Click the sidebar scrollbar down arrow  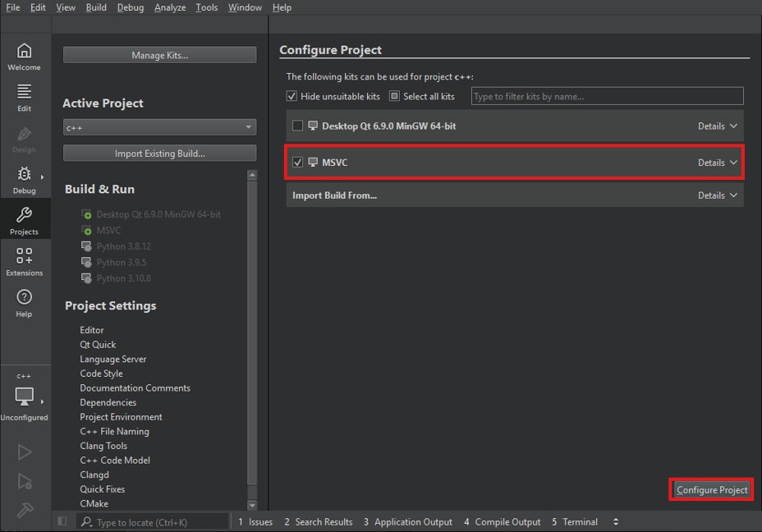click(252, 505)
